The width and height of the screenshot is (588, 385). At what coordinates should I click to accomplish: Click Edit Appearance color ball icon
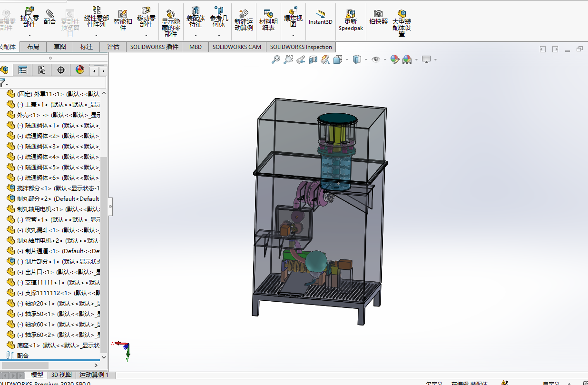pyautogui.click(x=394, y=59)
